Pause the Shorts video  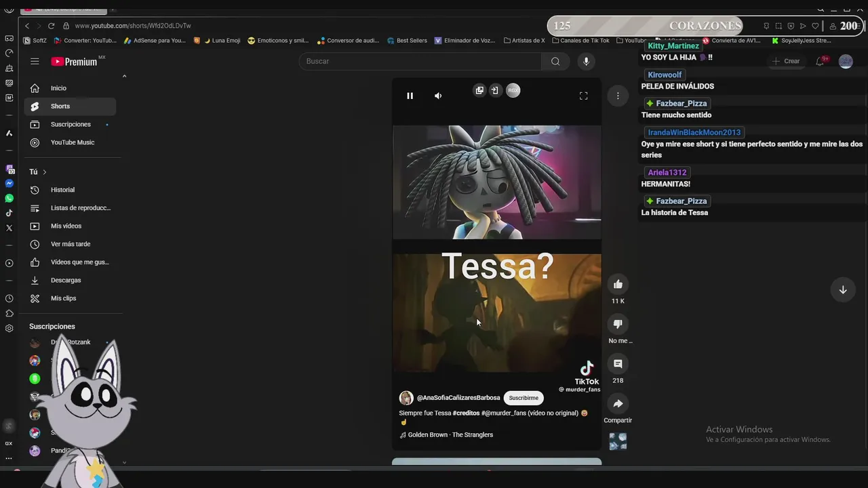point(410,96)
